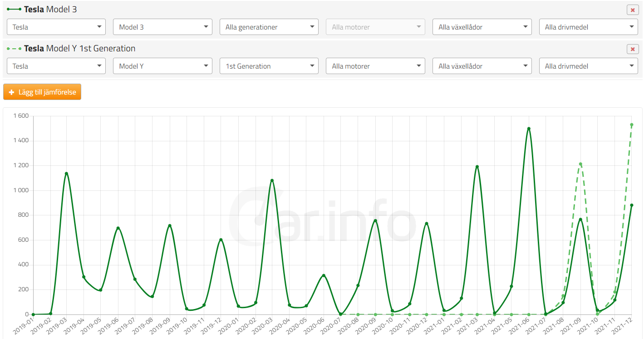
Task: Select the Model 3 point at 2019-12
Action: tap(221, 239)
